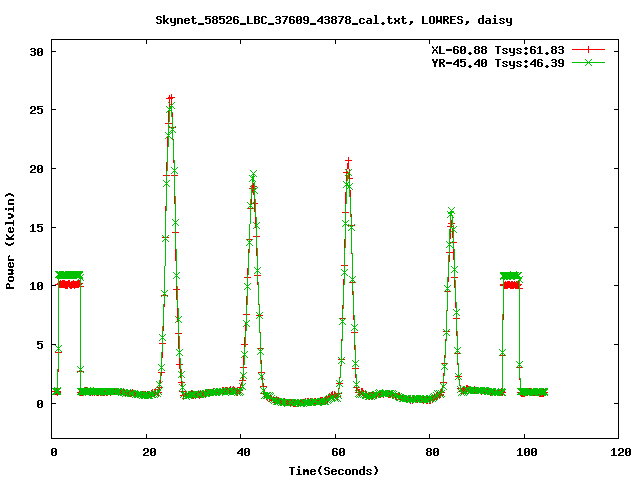Click the red plus legend line sample

pos(588,50)
